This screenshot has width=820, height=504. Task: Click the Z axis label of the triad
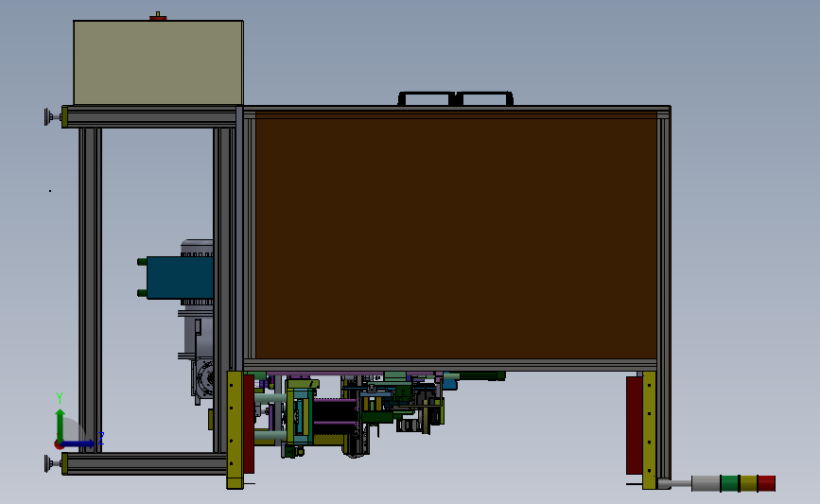tap(101, 439)
